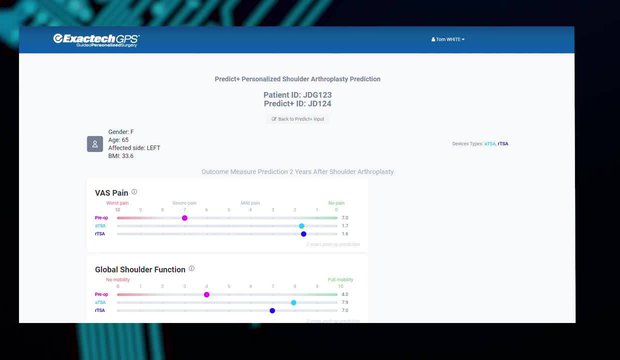
Task: Click the aTSA device type link
Action: pyautogui.click(x=490, y=144)
